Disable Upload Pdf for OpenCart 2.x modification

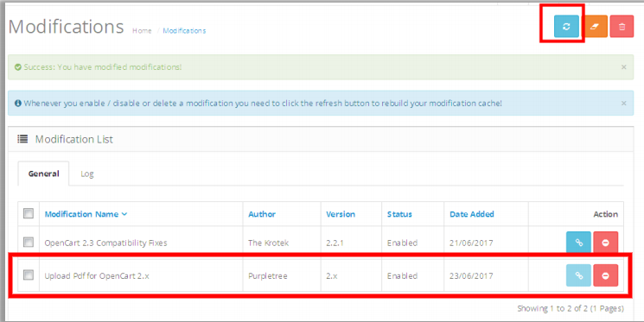605,275
